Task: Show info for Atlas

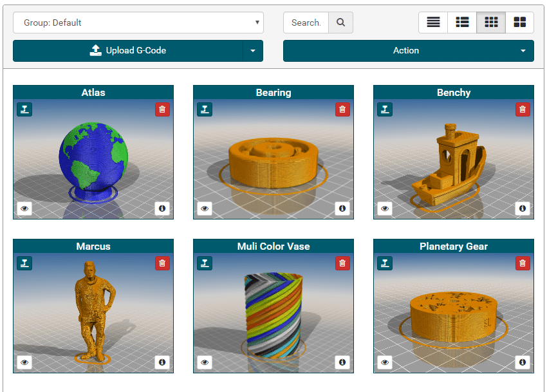Action: tap(162, 209)
